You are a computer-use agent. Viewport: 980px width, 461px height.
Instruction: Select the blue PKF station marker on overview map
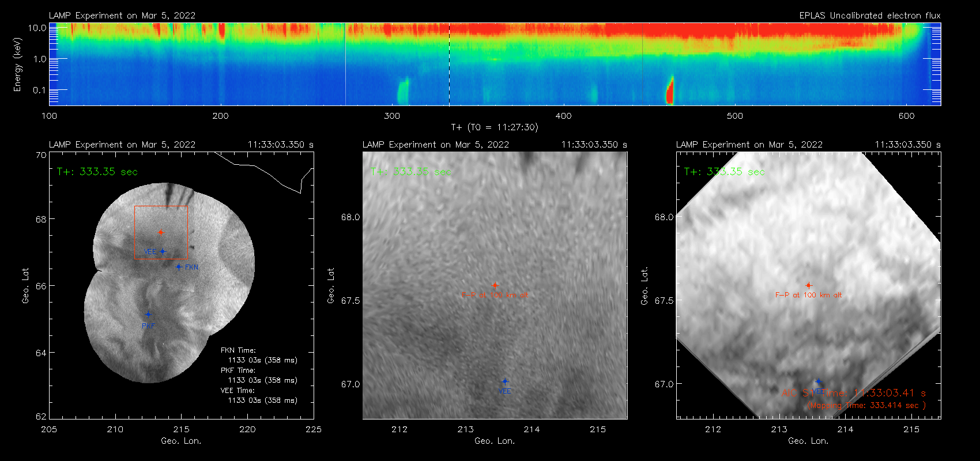[148, 314]
